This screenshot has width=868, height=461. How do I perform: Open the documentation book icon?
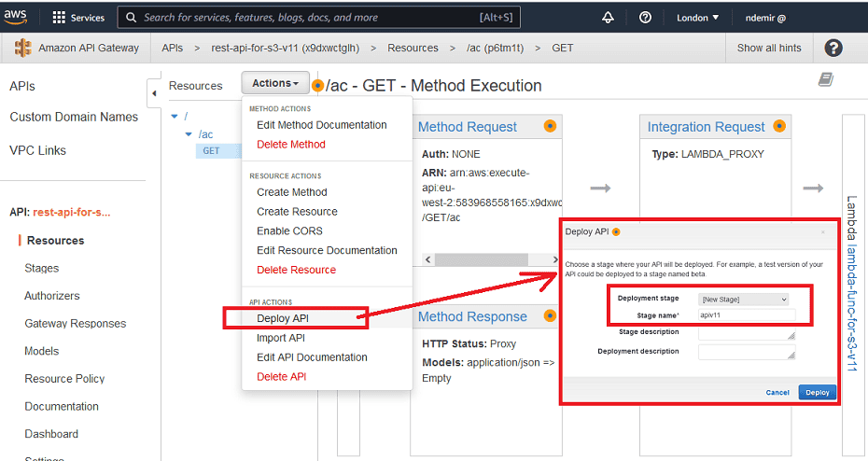[x=825, y=80]
